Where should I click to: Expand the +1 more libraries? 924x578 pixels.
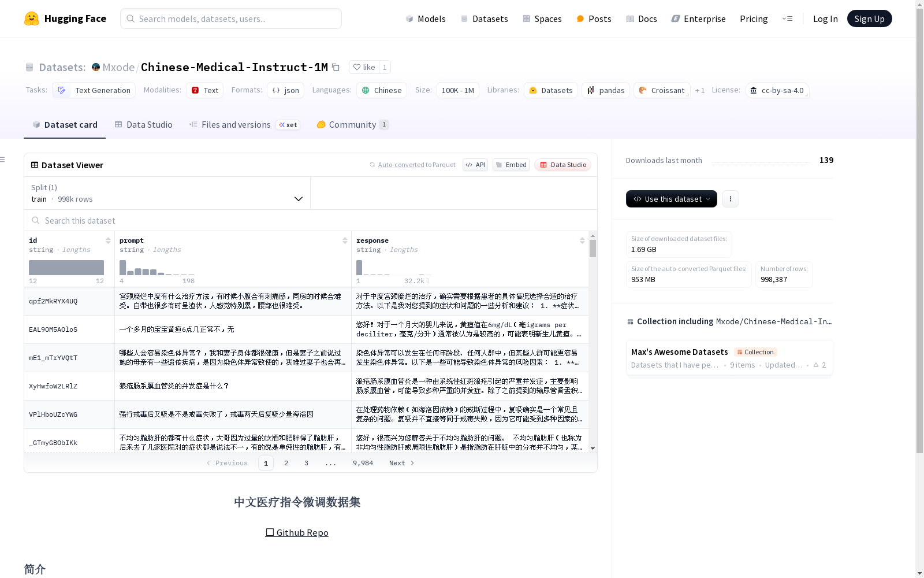click(700, 90)
